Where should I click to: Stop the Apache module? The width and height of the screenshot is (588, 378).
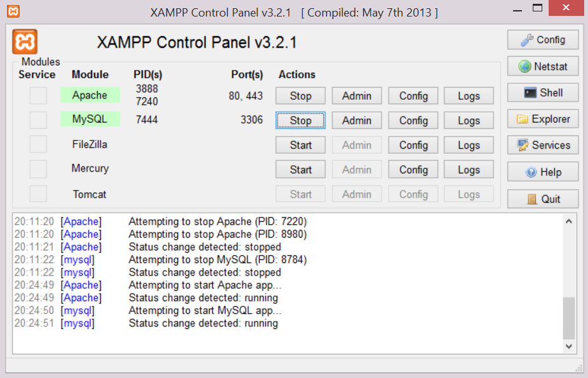(x=300, y=96)
